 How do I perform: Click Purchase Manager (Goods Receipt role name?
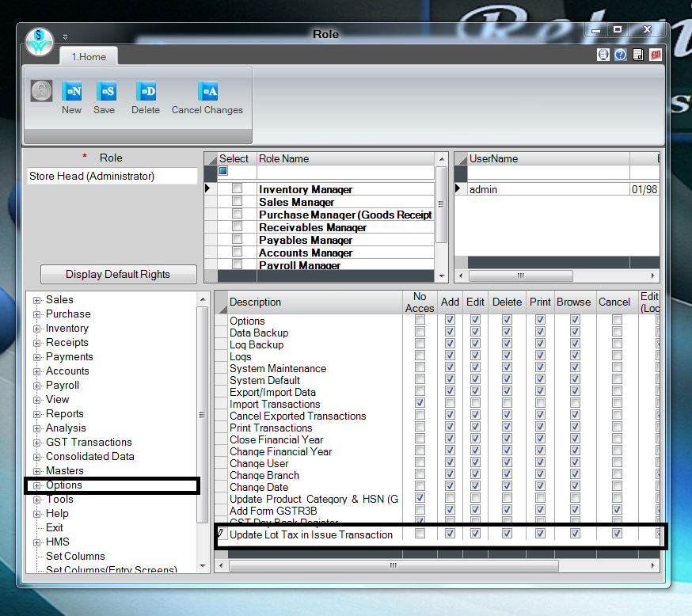[x=345, y=215]
